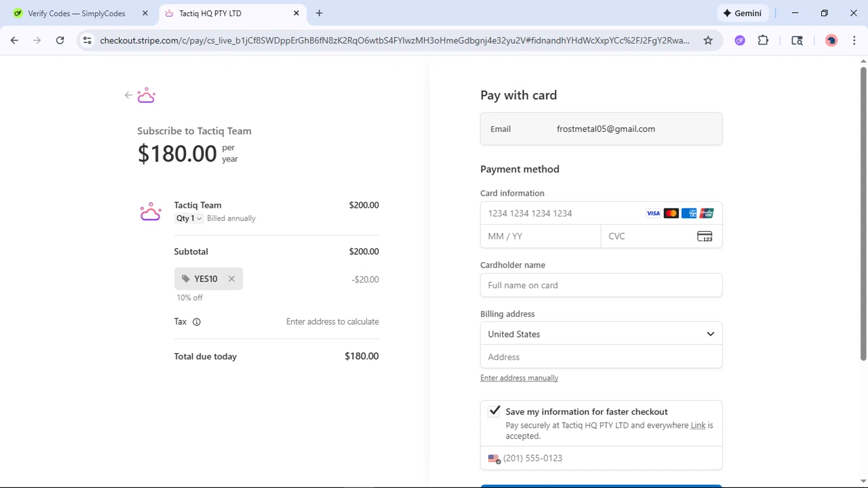Click the tab search side panel icon
The width and height of the screenshot is (868, 488).
(x=797, y=41)
